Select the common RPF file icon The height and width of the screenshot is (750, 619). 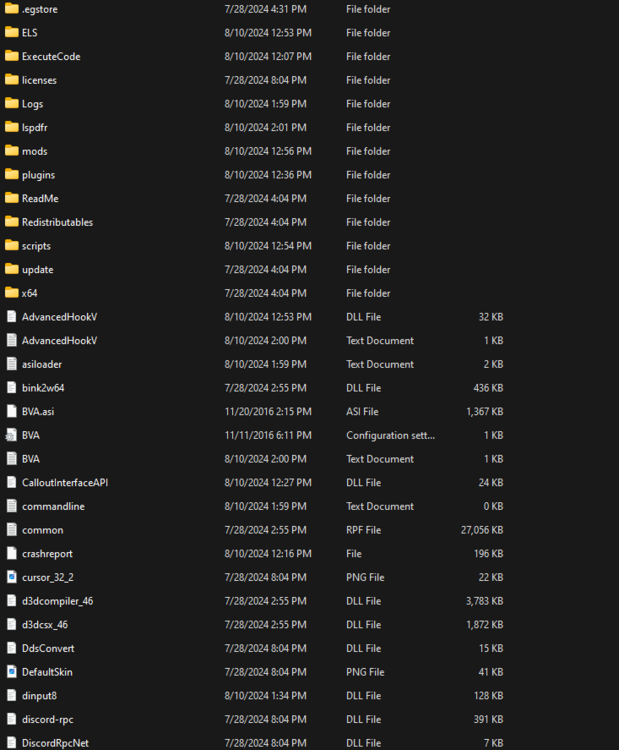tap(11, 530)
